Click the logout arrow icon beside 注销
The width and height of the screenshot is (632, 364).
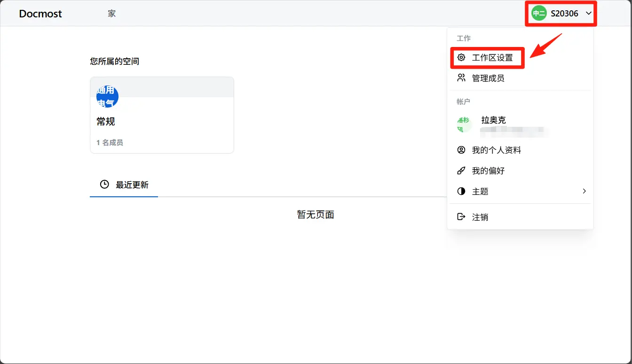click(461, 217)
